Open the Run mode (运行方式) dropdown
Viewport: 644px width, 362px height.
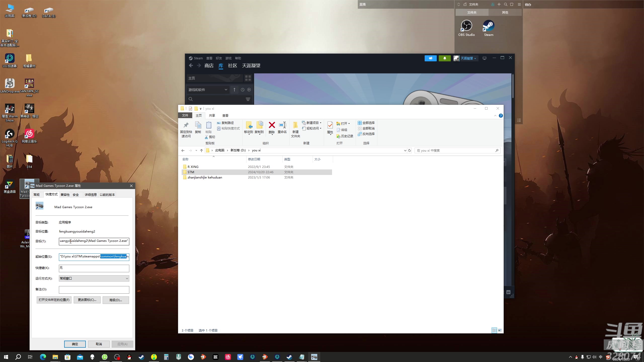pos(94,278)
